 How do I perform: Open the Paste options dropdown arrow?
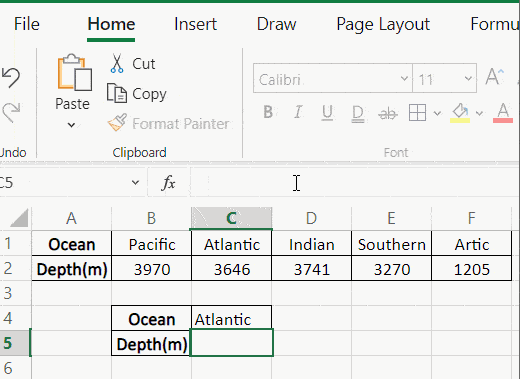click(71, 125)
